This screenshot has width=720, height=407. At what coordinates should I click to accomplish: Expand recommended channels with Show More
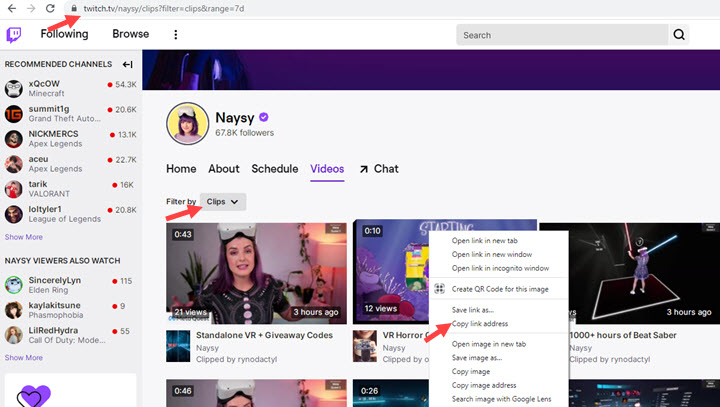tap(24, 237)
